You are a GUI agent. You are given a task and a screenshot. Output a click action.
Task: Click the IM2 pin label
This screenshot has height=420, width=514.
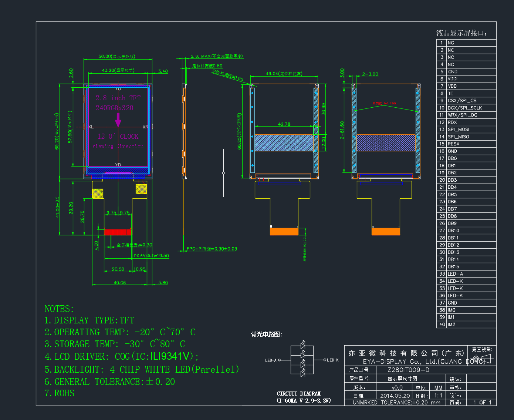(x=452, y=325)
